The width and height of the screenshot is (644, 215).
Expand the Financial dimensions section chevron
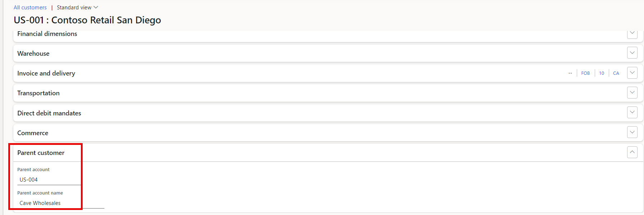(632, 33)
